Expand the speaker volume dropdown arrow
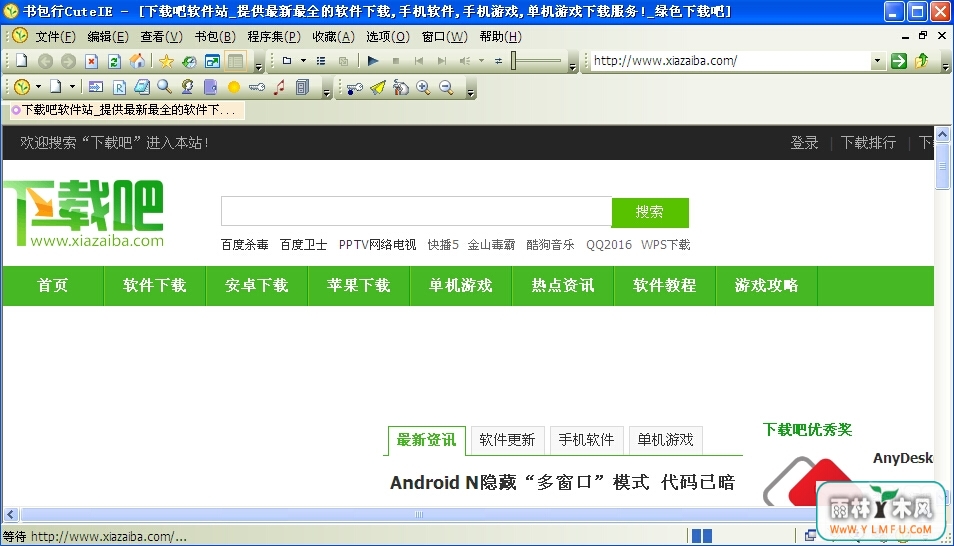 pyautogui.click(x=481, y=61)
